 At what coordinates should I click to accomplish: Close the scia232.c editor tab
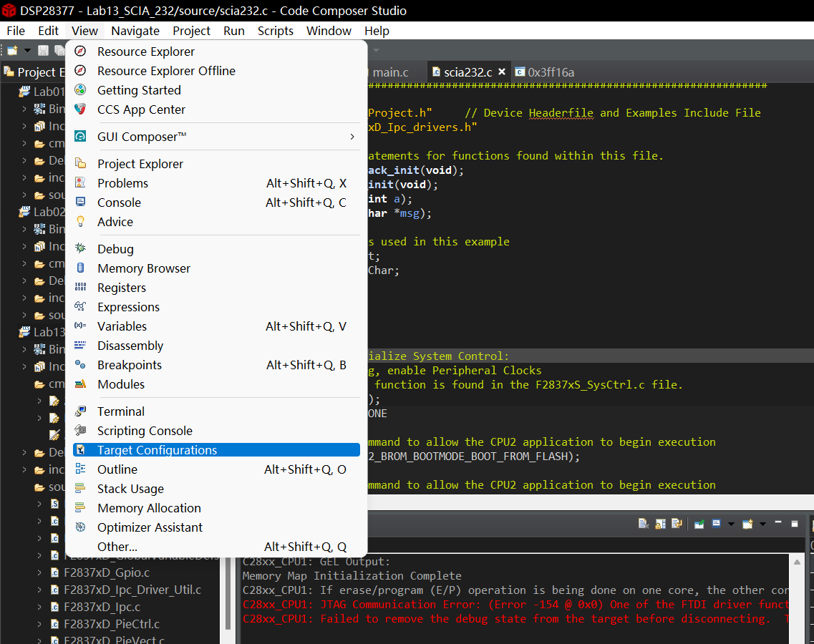pyautogui.click(x=502, y=72)
